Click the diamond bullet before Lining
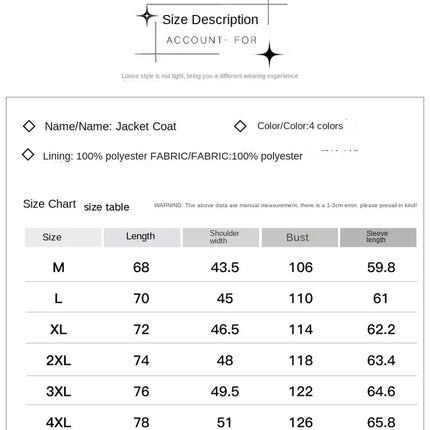 (x=28, y=154)
